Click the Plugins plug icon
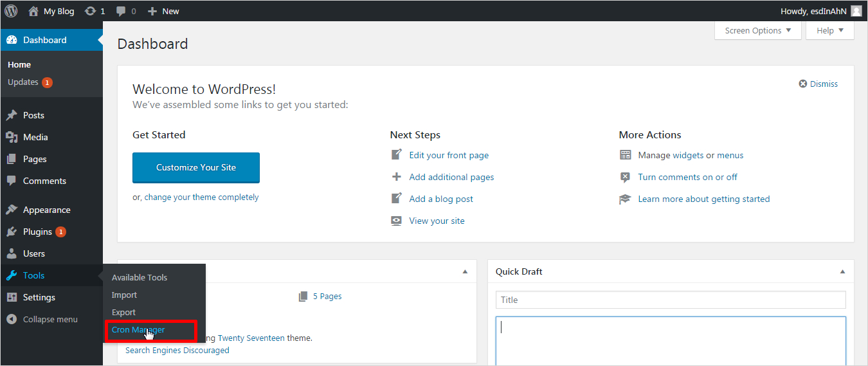 point(12,232)
